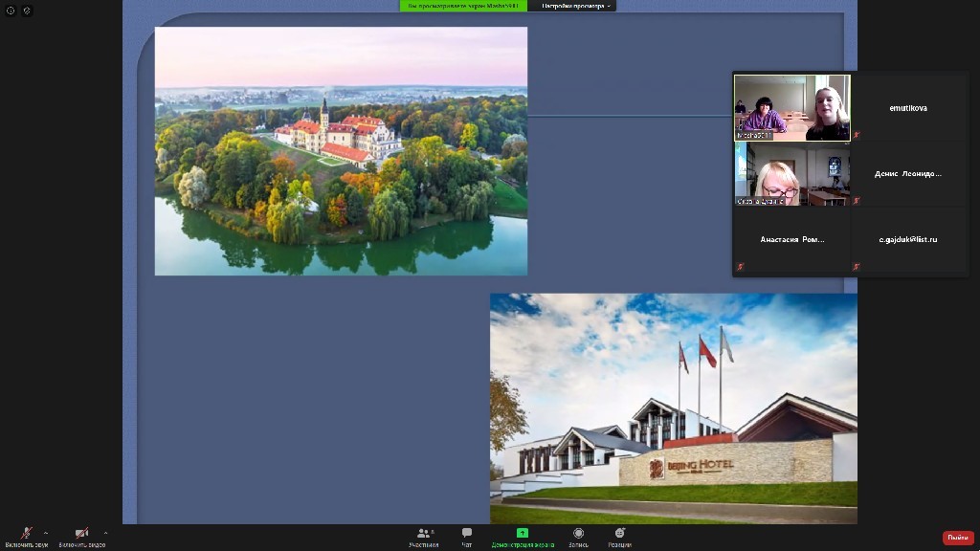This screenshot has height=551, width=980.
Task: Click the muted mic icon on c.gajduk@list.ru tile
Action: tap(857, 266)
